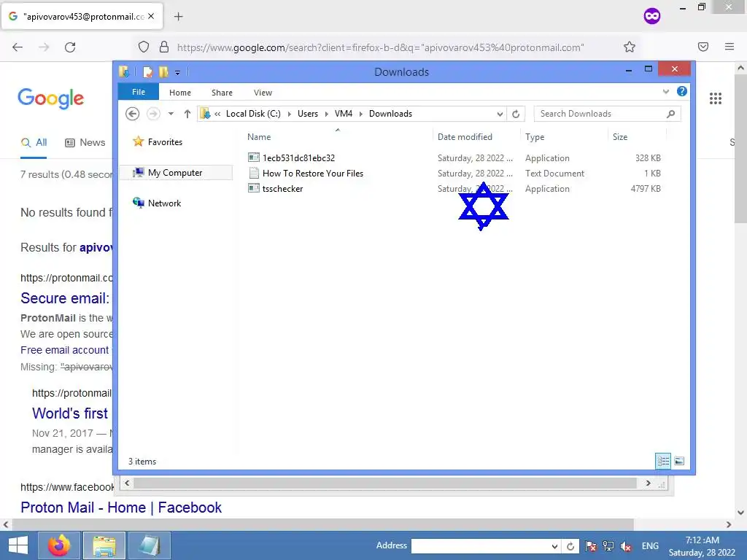This screenshot has height=560, width=747.
Task: Expand arrow after Users breadcrumb
Action: tap(326, 114)
